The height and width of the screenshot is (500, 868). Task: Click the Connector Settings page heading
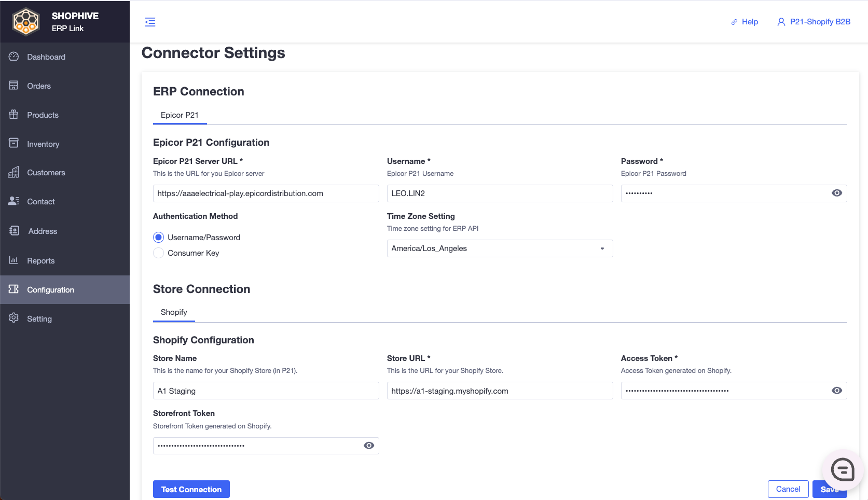(213, 53)
